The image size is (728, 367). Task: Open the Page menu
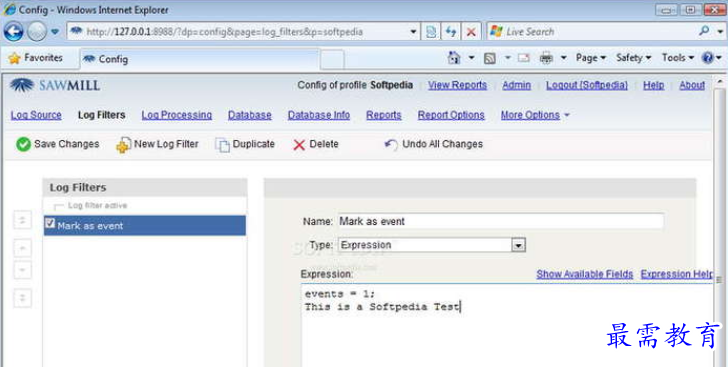click(591, 58)
